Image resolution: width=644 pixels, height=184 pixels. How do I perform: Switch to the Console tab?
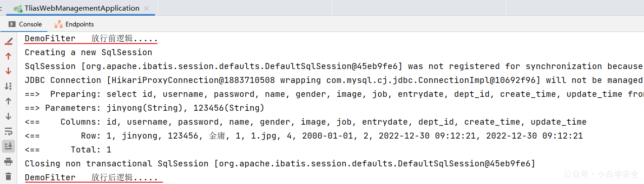tap(25, 24)
